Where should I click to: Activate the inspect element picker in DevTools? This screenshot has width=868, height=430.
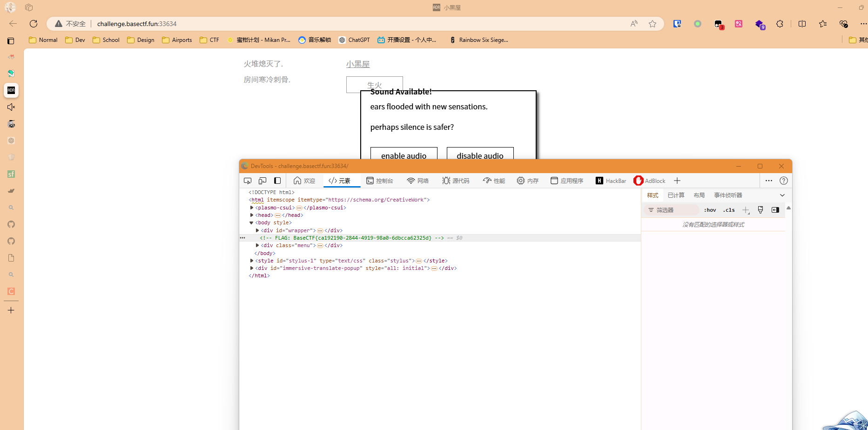(x=248, y=181)
